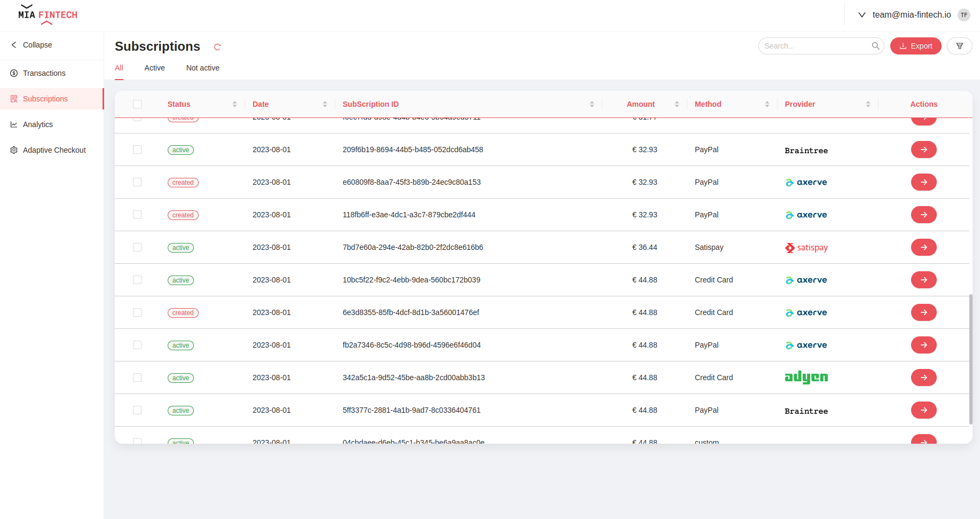Check the checkbox on the Adyen subscription row
This screenshot has width=980, height=519.
(137, 378)
